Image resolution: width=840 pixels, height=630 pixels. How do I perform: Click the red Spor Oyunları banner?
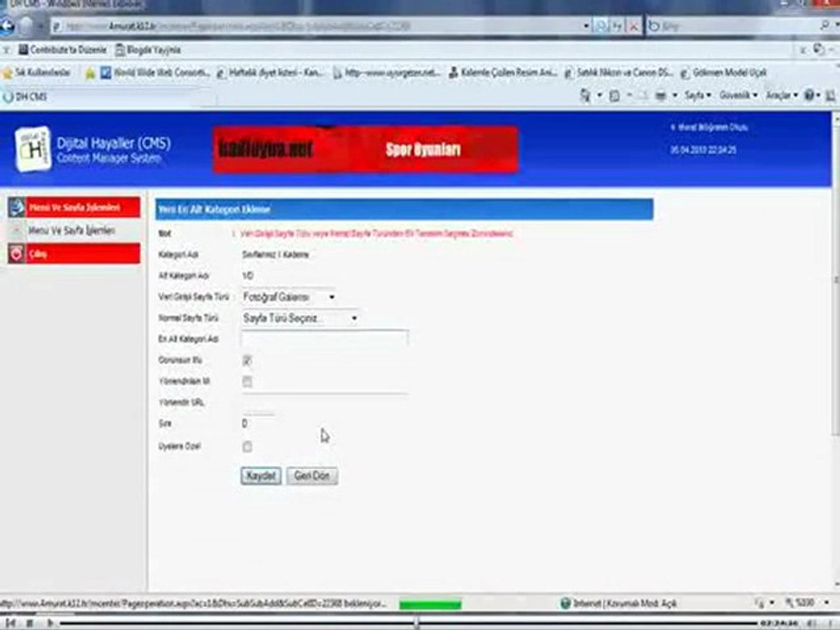point(366,150)
